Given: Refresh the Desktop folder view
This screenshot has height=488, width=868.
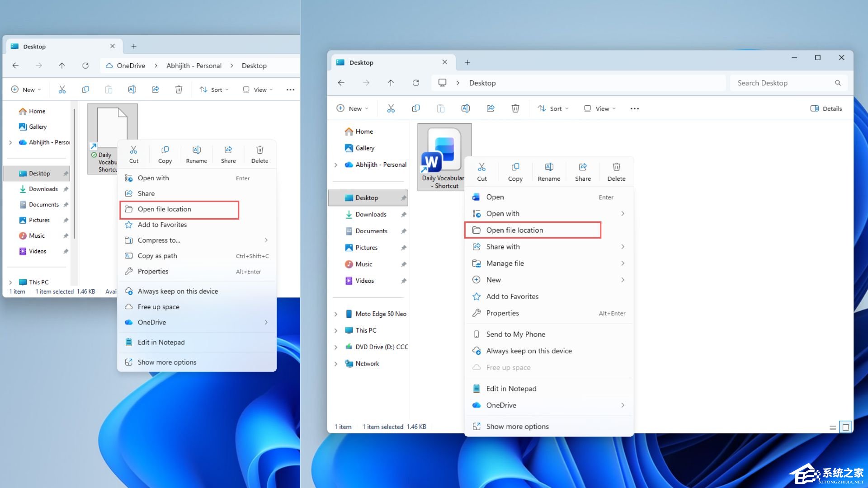Looking at the screenshot, I should click(415, 83).
